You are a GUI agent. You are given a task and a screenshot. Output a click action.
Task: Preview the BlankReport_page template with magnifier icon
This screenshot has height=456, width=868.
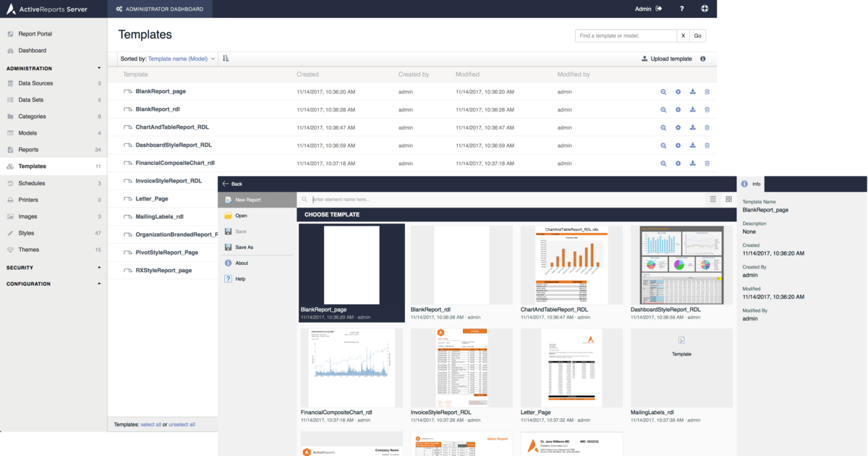[x=663, y=92]
